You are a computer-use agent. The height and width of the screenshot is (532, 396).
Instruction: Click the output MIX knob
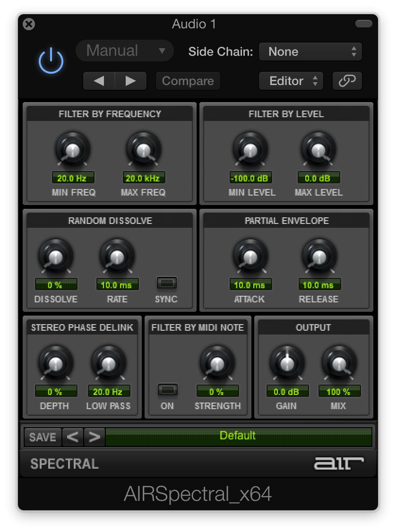[x=339, y=363]
